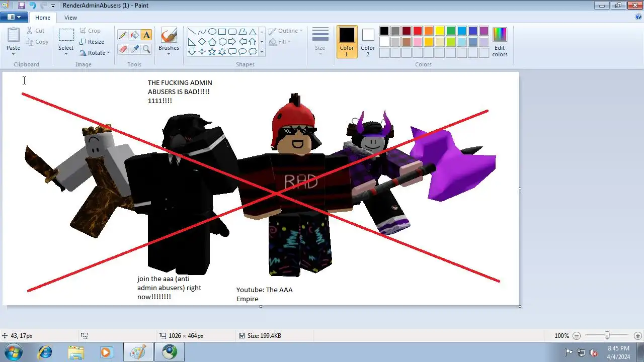Click the Resize button
Image resolution: width=644 pixels, height=362 pixels.
pos(92,42)
